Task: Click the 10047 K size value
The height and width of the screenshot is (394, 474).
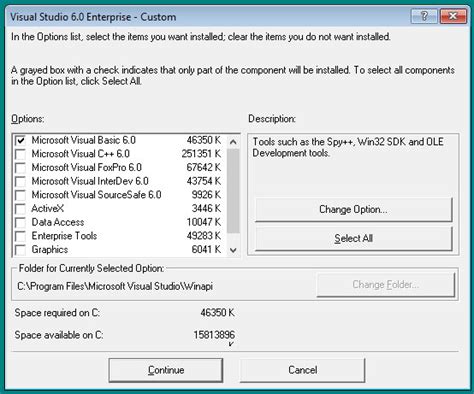Action: pos(204,222)
